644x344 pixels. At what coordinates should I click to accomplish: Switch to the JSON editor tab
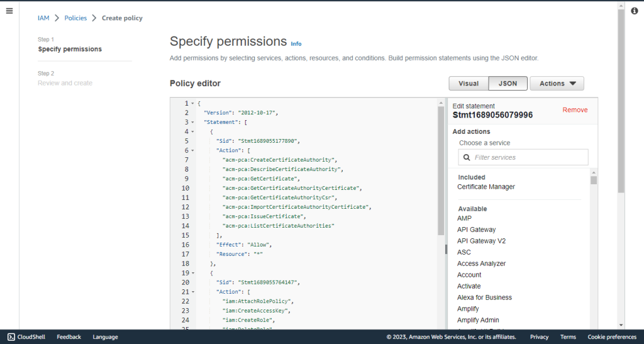[x=508, y=84]
